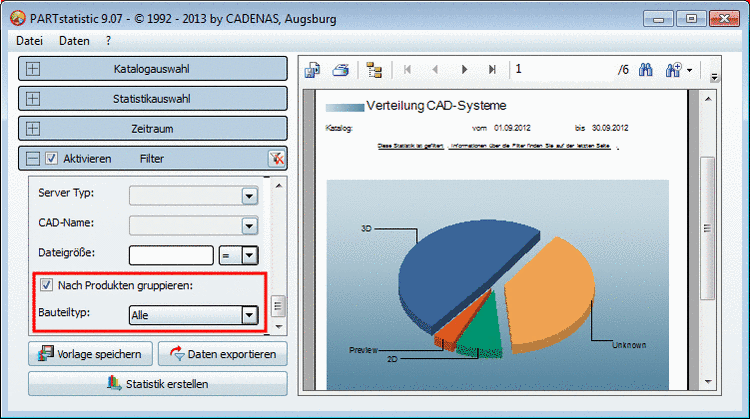Screen dimensions: 750x419
Task: Click Statistik erstellen button
Action: point(158,384)
